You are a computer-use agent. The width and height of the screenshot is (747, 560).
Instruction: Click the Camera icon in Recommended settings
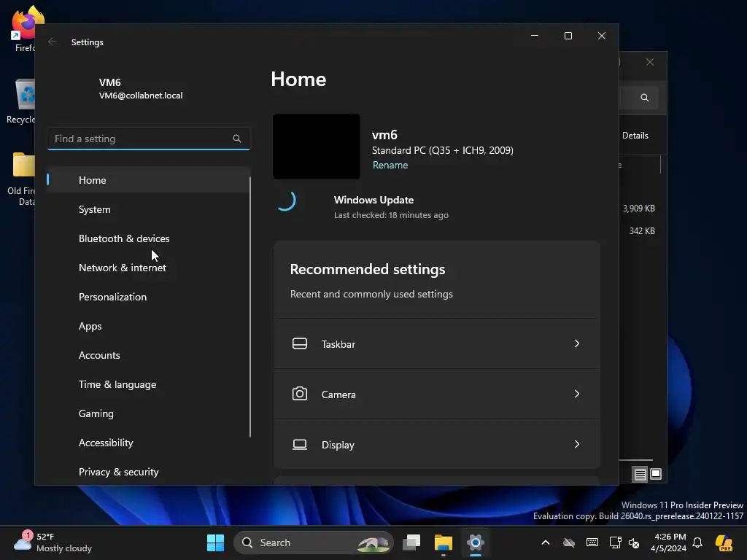point(300,394)
